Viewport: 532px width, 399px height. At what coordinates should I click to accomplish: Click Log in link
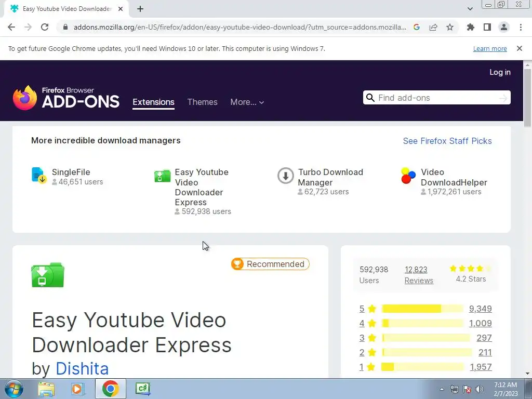(500, 72)
